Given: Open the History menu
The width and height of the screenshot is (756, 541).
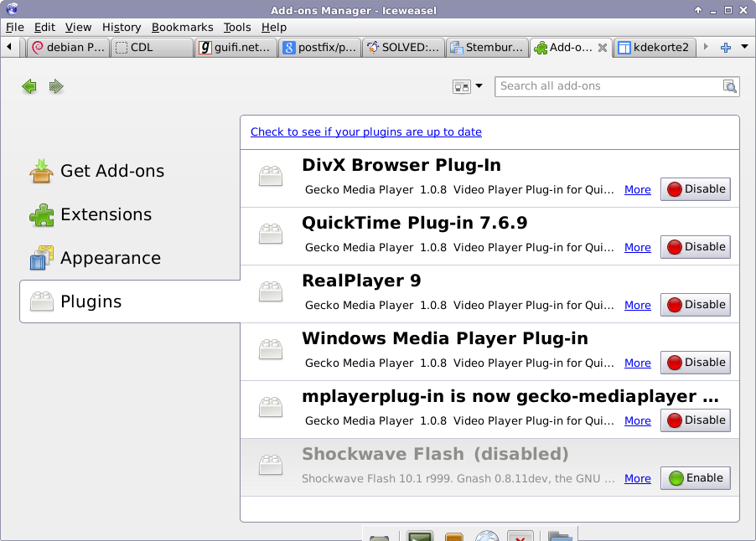Looking at the screenshot, I should coord(122,28).
